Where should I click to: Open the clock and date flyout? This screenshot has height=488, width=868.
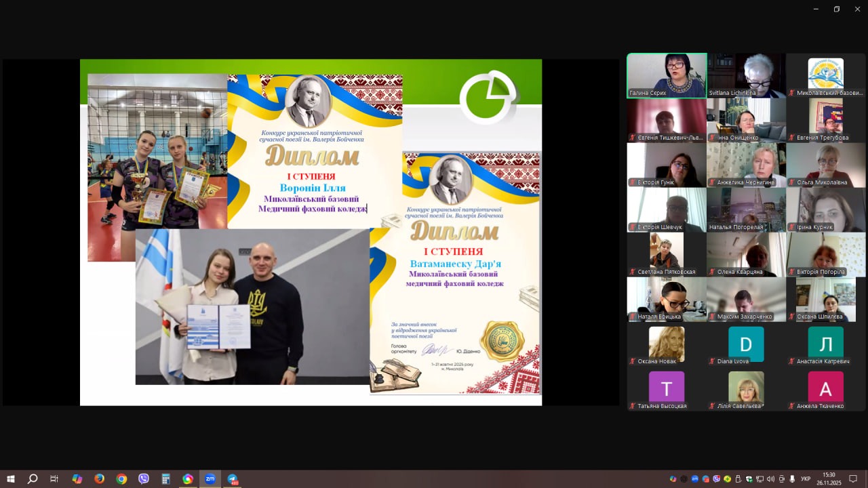829,479
